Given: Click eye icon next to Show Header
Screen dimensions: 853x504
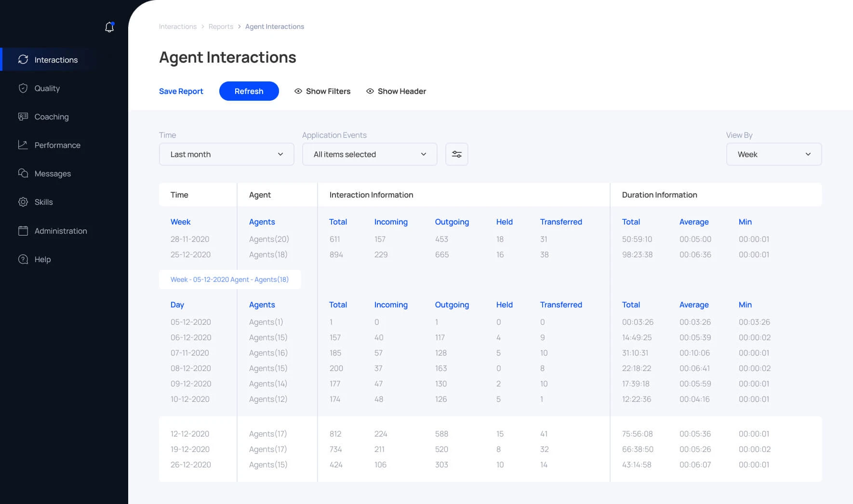Looking at the screenshot, I should [x=370, y=91].
